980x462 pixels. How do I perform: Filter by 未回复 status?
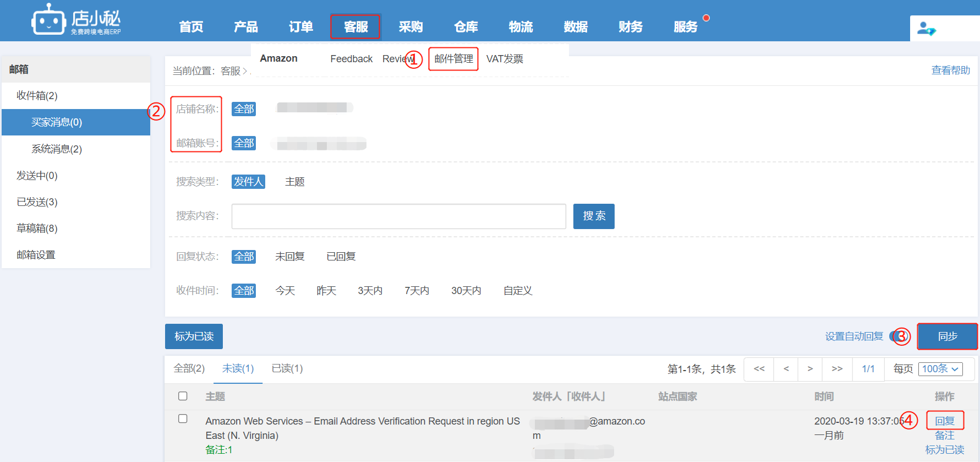tap(290, 257)
